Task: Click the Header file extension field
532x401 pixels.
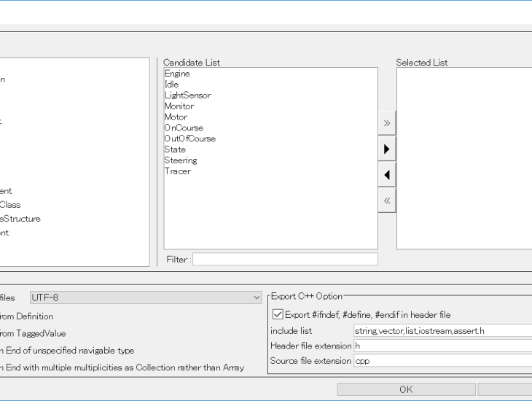Action: 442,346
